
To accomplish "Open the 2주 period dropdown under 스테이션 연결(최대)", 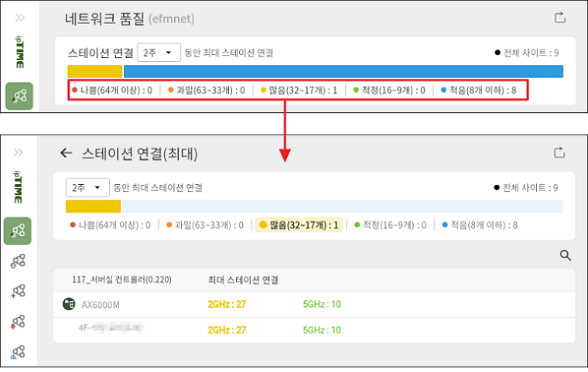I will click(x=87, y=188).
